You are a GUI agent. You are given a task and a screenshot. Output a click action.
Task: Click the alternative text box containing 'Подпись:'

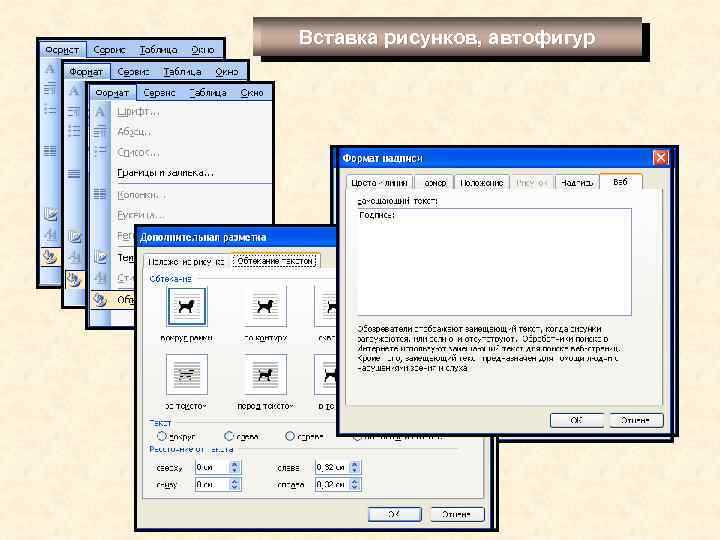coord(494,262)
